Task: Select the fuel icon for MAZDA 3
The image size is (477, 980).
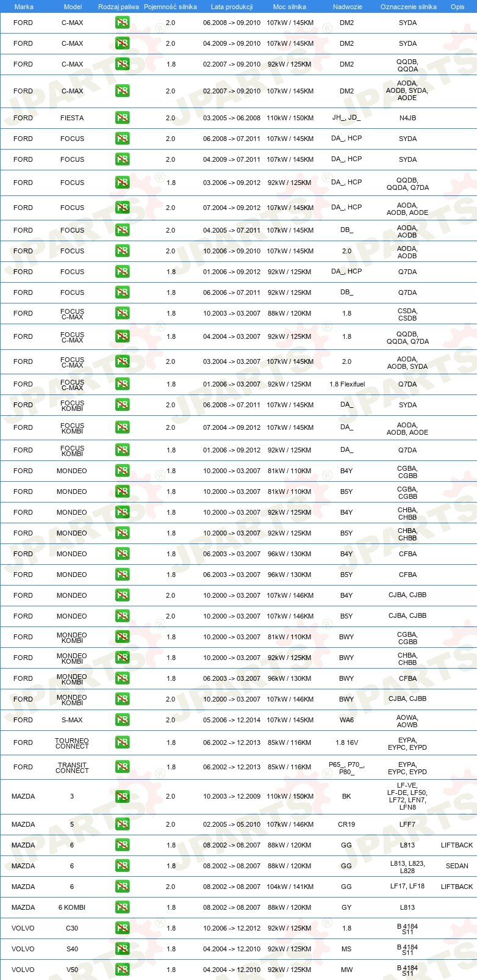Action: 122,796
